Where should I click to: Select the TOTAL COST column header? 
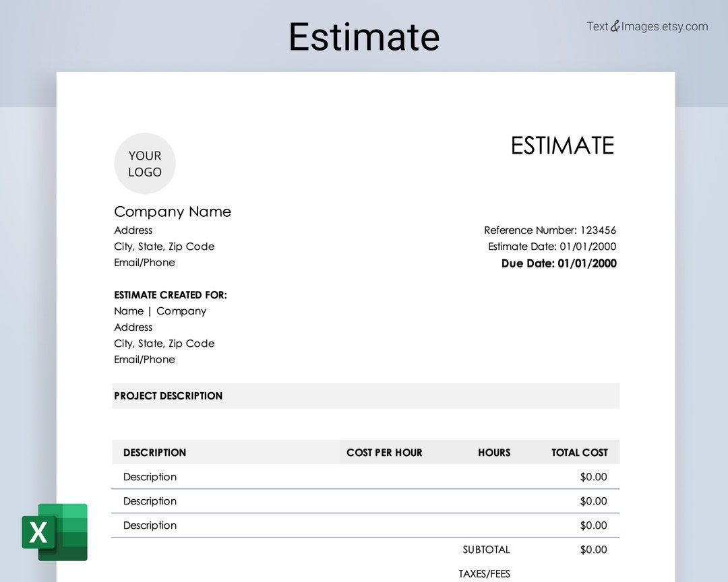(x=579, y=452)
